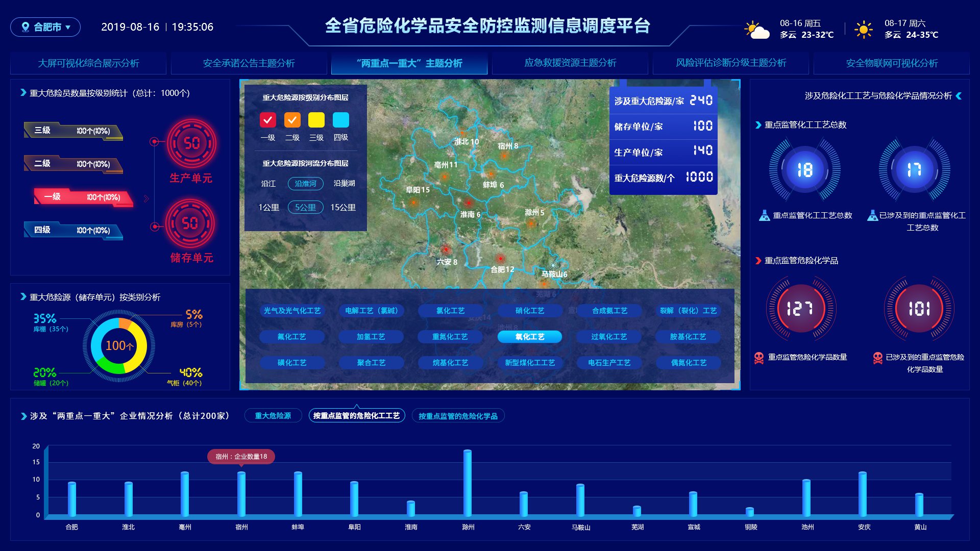Select the 三级 level bar
Image resolution: width=980 pixels, height=551 pixels.
click(73, 131)
